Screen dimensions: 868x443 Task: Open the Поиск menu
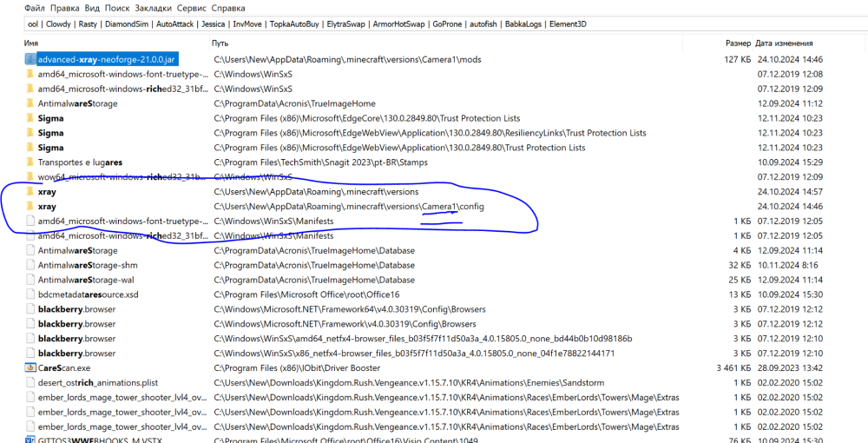pos(117,9)
